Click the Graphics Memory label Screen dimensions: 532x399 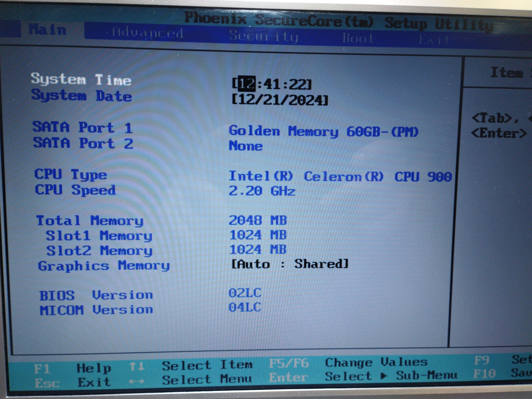click(104, 266)
